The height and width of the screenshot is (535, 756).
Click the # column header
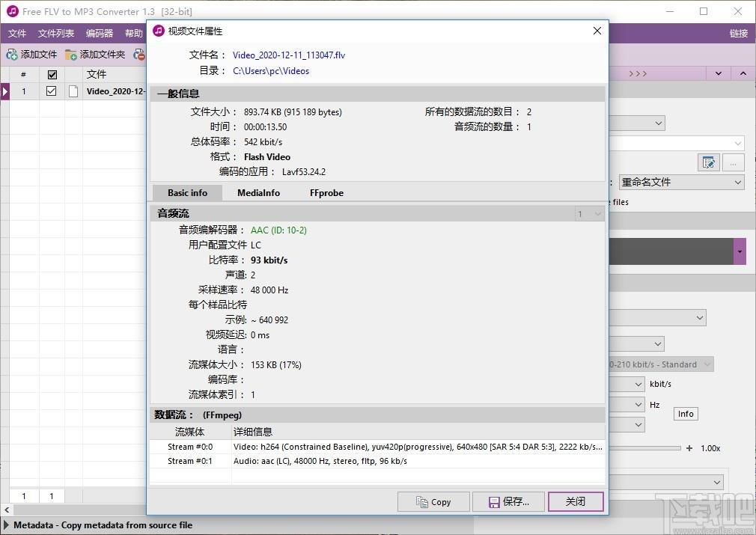[x=24, y=74]
